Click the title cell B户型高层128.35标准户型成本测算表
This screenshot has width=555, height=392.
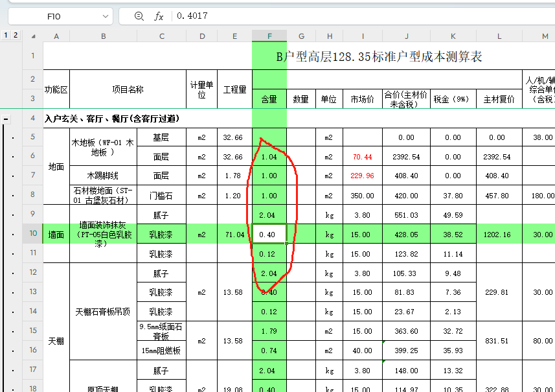tap(379, 56)
